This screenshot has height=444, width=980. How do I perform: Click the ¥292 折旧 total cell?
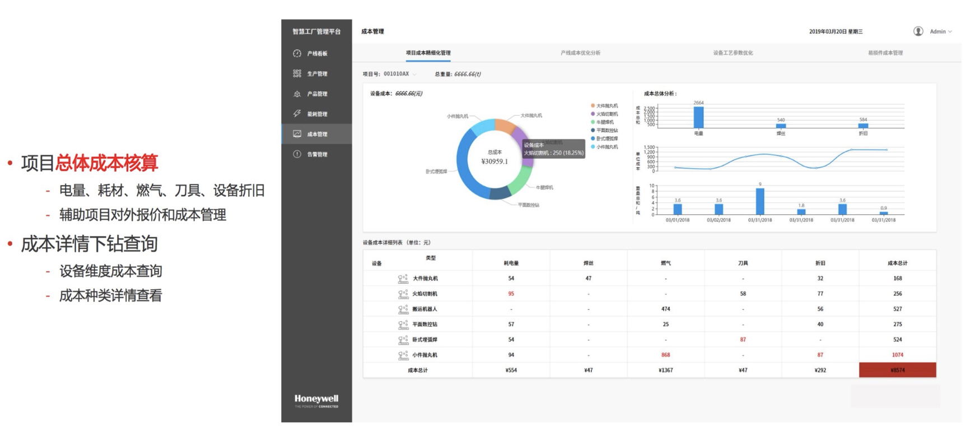point(820,370)
